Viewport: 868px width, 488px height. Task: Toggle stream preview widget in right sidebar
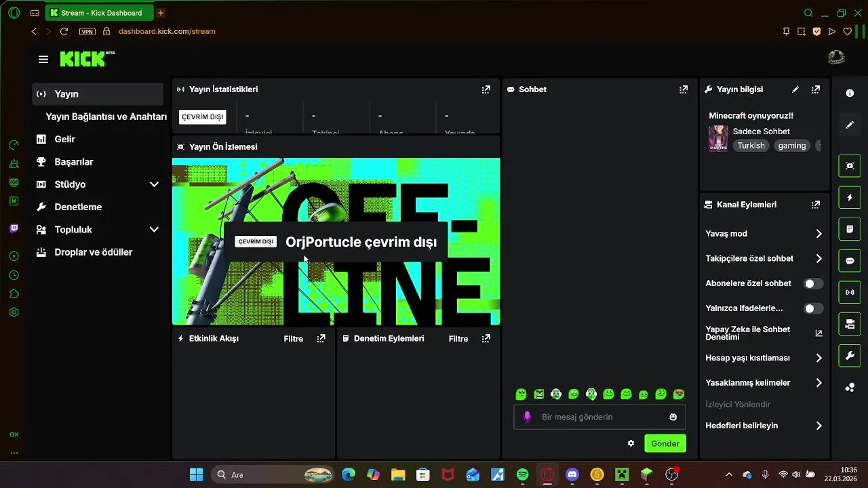pyautogui.click(x=850, y=165)
